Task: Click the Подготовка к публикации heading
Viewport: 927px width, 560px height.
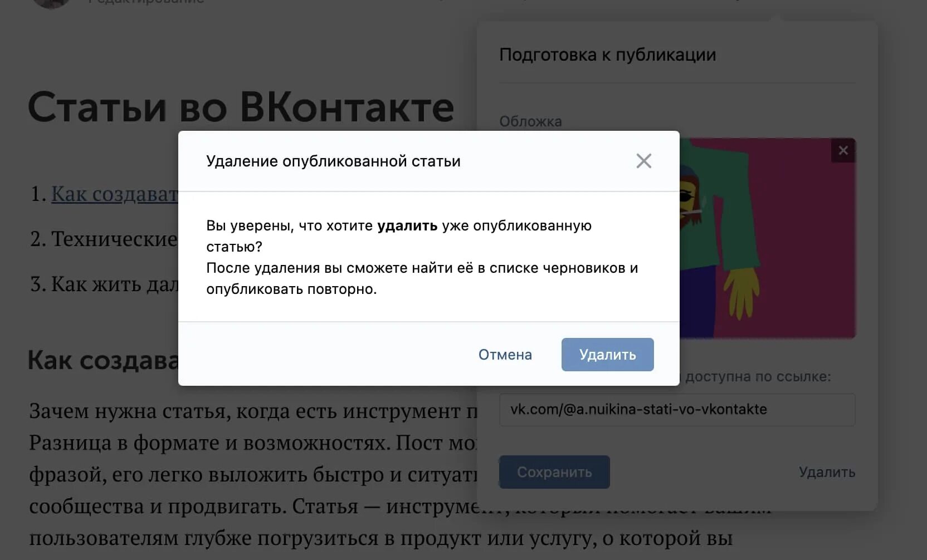Action: point(607,55)
